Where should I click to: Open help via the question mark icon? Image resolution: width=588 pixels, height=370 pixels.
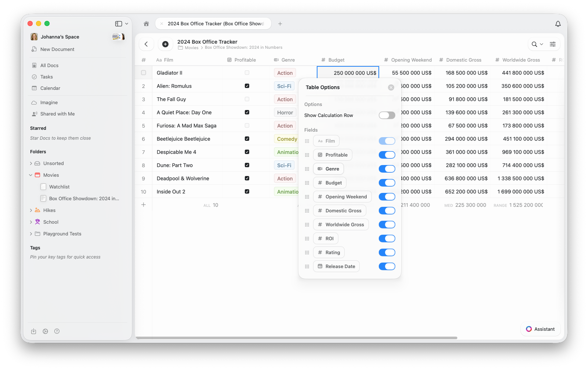click(x=57, y=331)
